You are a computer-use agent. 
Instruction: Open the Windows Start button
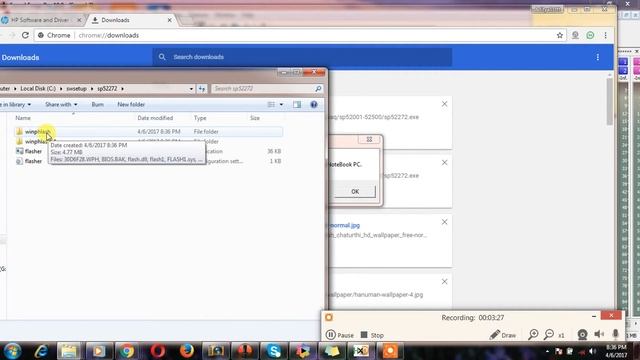pos(13,351)
